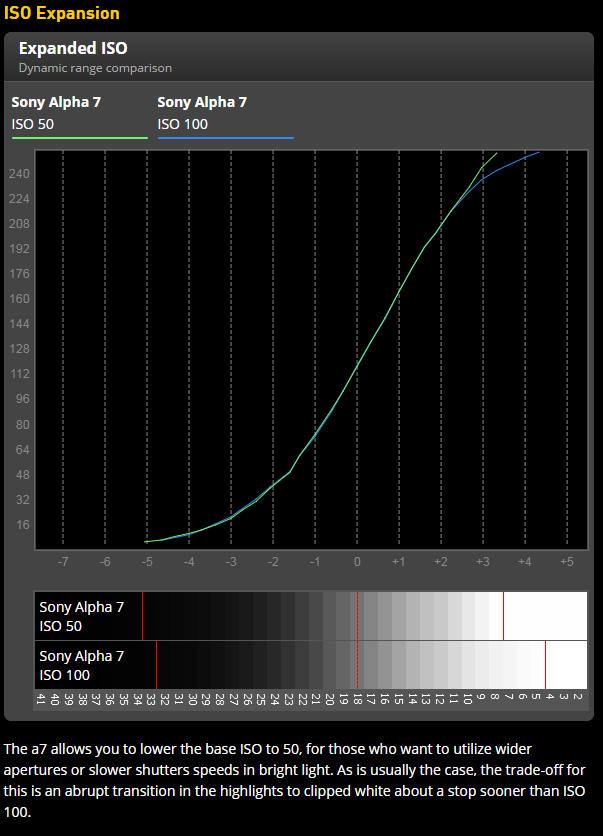Click the blue ISO 100 curve's upper end
This screenshot has height=836, width=603.
[x=538, y=152]
